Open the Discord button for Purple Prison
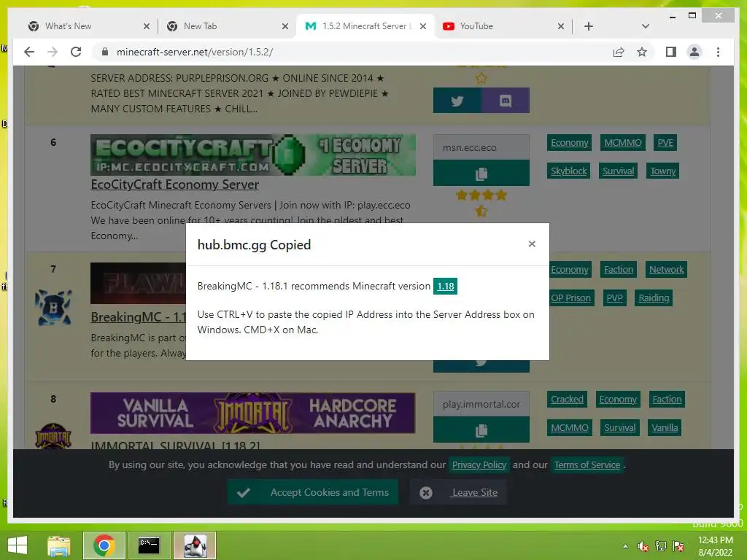The image size is (747, 560). click(505, 101)
